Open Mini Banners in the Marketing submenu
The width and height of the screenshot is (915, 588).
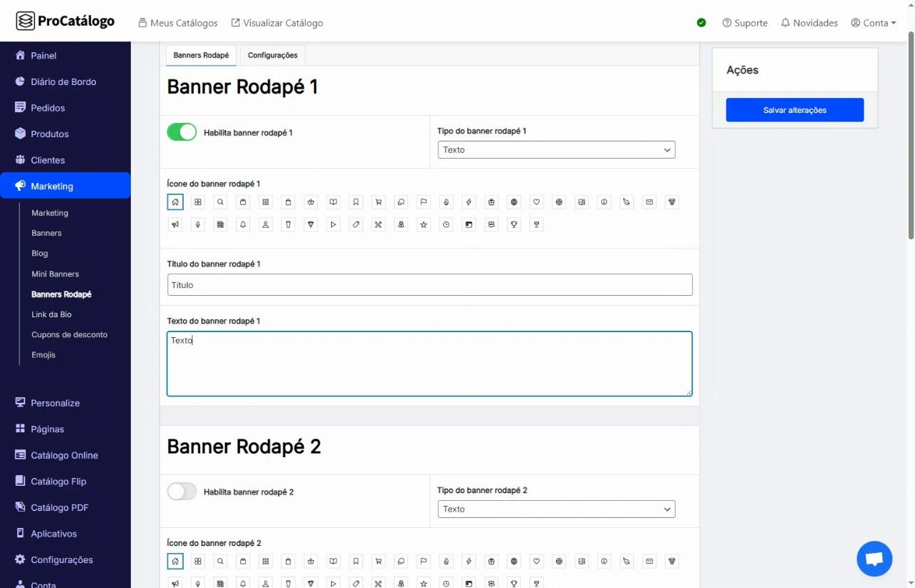coord(55,274)
